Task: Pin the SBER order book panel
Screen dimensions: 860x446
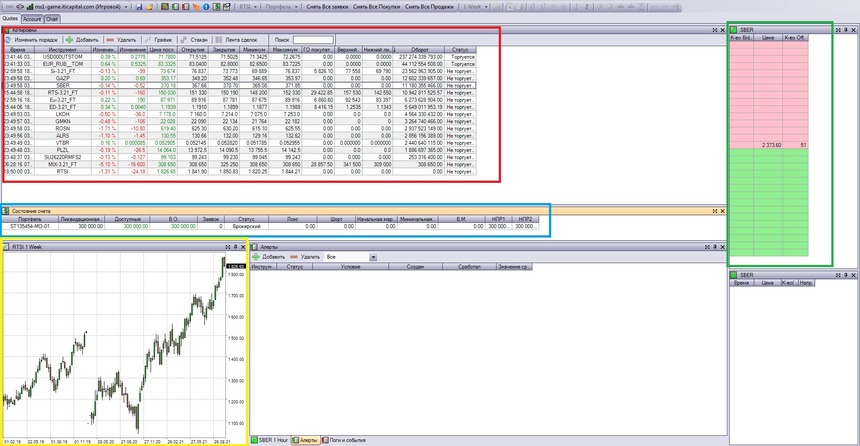Action: [x=846, y=30]
